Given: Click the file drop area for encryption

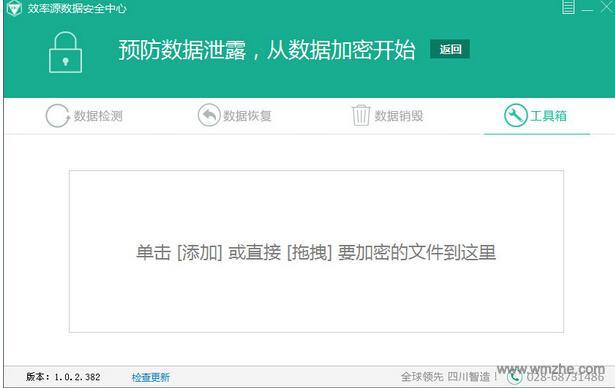Looking at the screenshot, I should [317, 251].
